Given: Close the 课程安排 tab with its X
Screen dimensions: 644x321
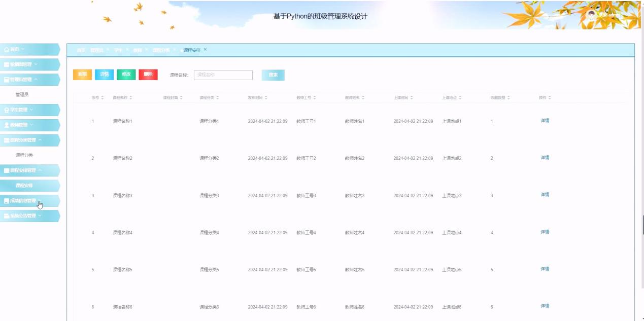Looking at the screenshot, I should (x=205, y=50).
